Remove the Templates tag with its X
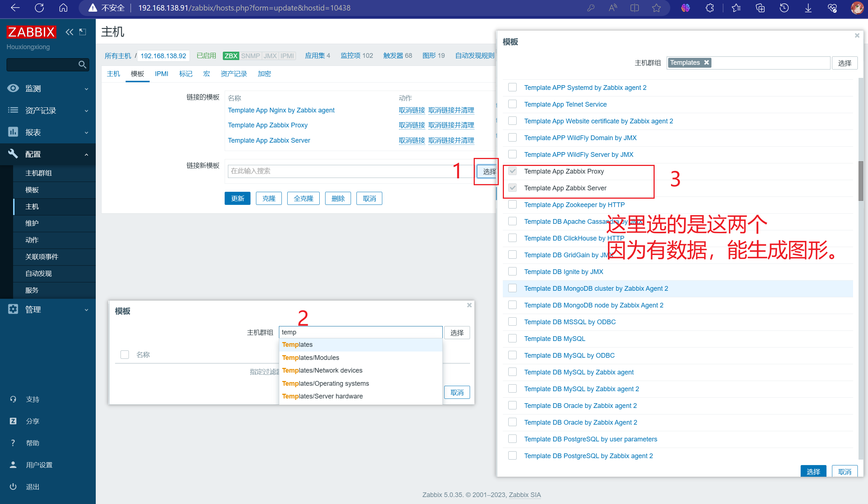Screen dimensions: 868x504 (706, 63)
